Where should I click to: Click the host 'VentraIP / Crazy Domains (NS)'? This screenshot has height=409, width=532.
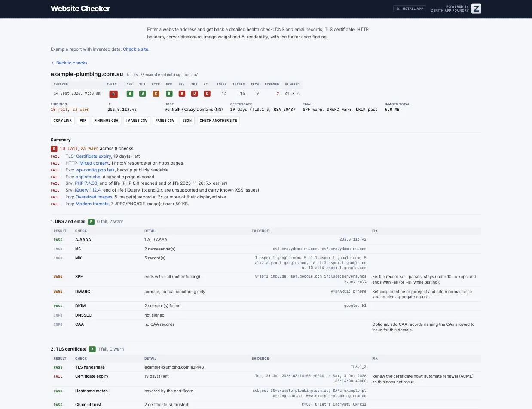pyautogui.click(x=194, y=110)
